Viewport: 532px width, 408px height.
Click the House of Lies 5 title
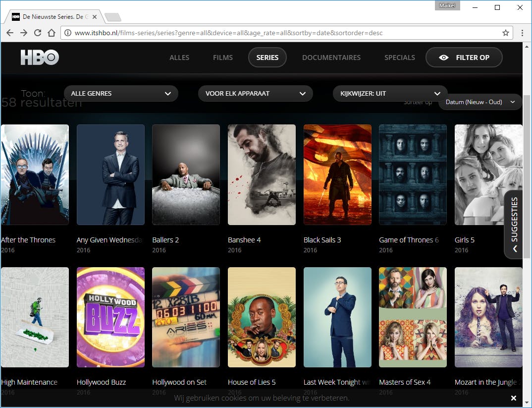point(252,382)
